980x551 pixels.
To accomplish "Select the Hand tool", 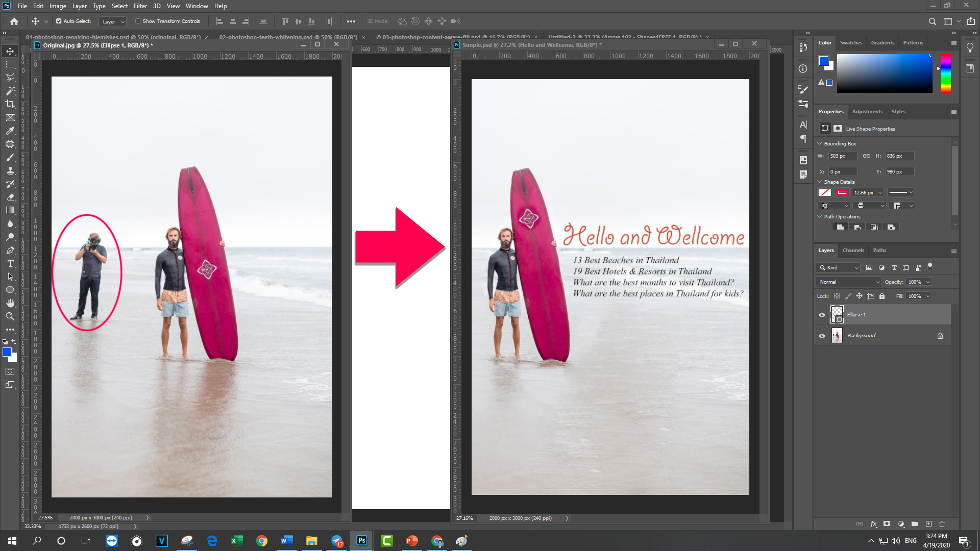I will pos(10,303).
